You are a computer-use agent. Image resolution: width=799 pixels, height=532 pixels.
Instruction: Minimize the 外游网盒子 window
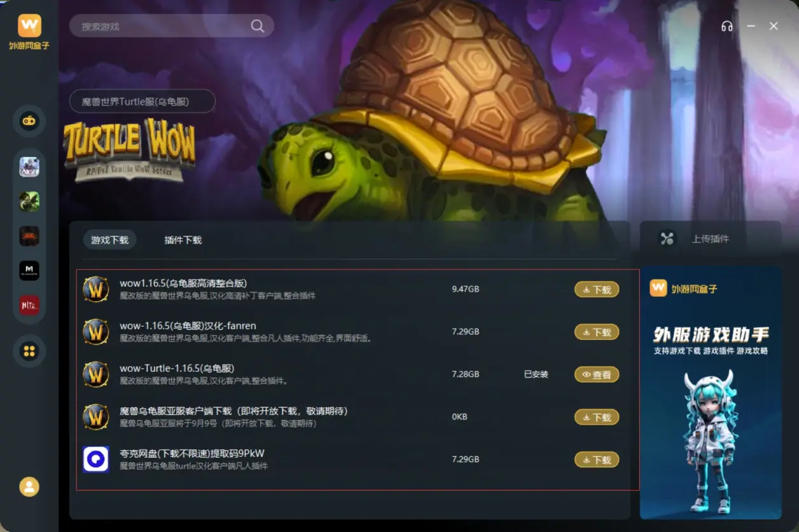751,26
